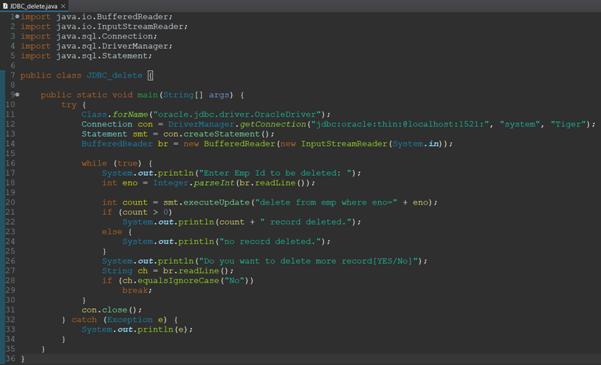This screenshot has height=365, width=601.
Task: Click the smt.executeUpdate call on line 20
Action: [206, 202]
